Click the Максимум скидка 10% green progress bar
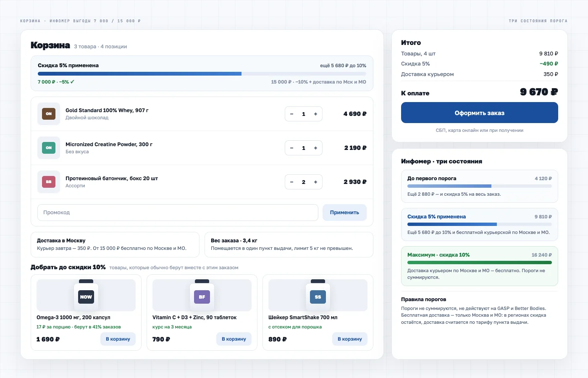588x378 pixels. [x=480, y=262]
